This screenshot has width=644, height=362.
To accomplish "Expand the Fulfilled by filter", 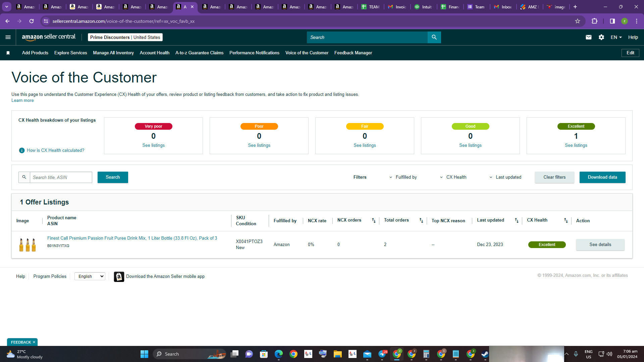I will [403, 177].
